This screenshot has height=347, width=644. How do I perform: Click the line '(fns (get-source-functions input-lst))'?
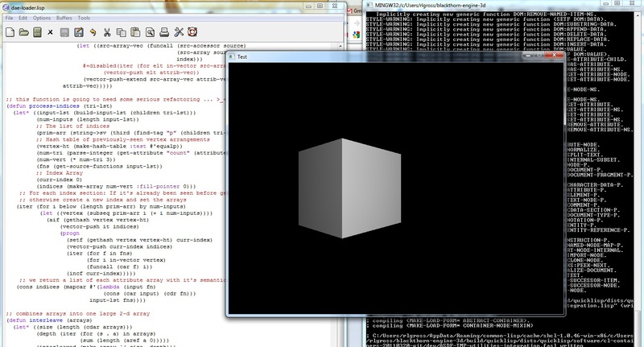(99, 167)
